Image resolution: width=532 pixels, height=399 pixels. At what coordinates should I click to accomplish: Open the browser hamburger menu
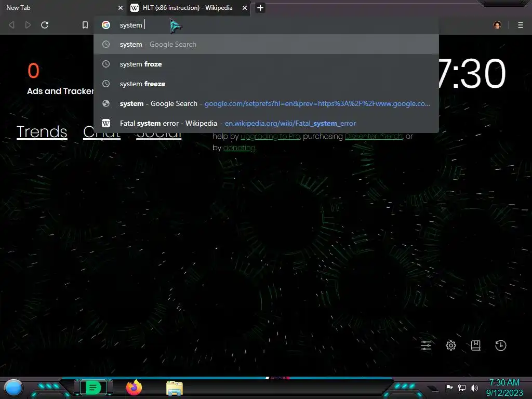pos(521,25)
